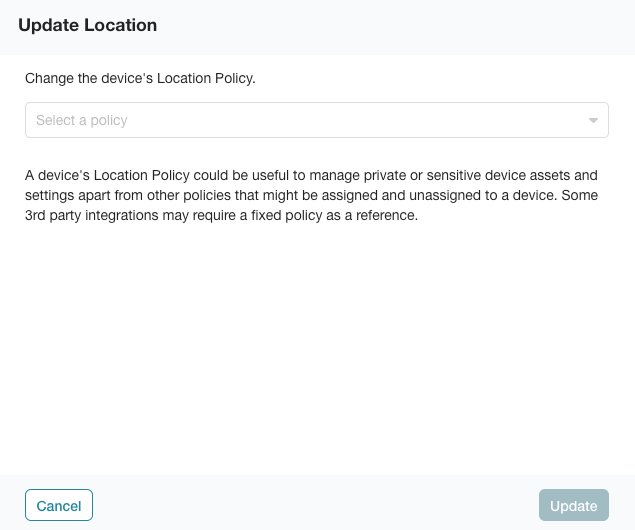Confirm the location change with Update
635x530 pixels.
[x=573, y=505]
